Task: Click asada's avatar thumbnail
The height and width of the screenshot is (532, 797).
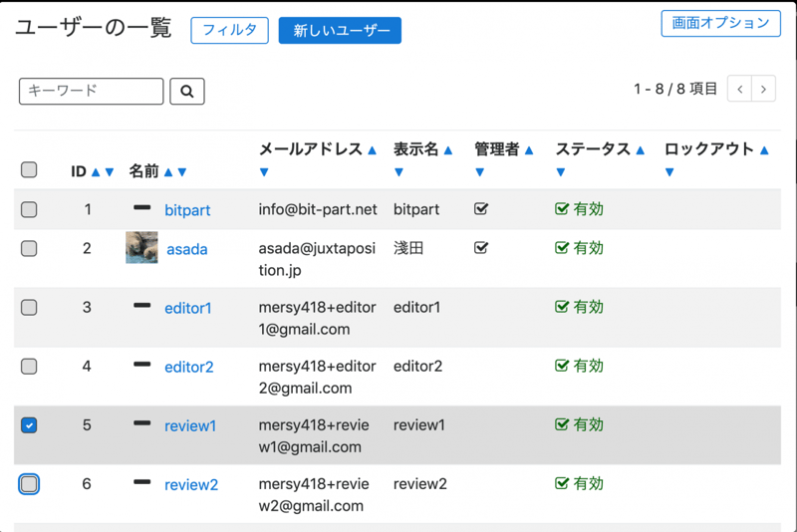Action: [x=141, y=248]
